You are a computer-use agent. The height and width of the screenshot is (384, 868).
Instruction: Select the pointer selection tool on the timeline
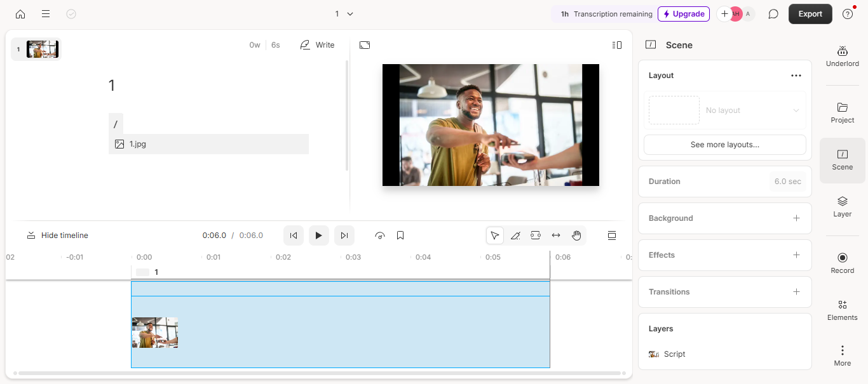coord(495,235)
